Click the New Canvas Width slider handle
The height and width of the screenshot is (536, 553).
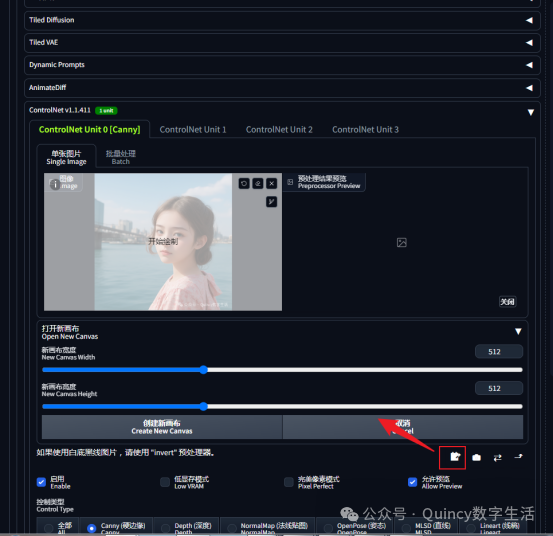point(203,370)
